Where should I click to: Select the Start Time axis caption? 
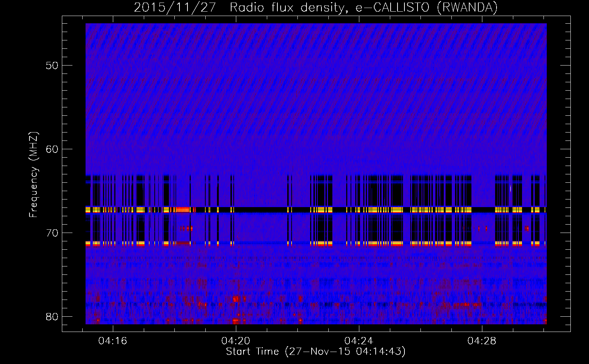click(316, 352)
